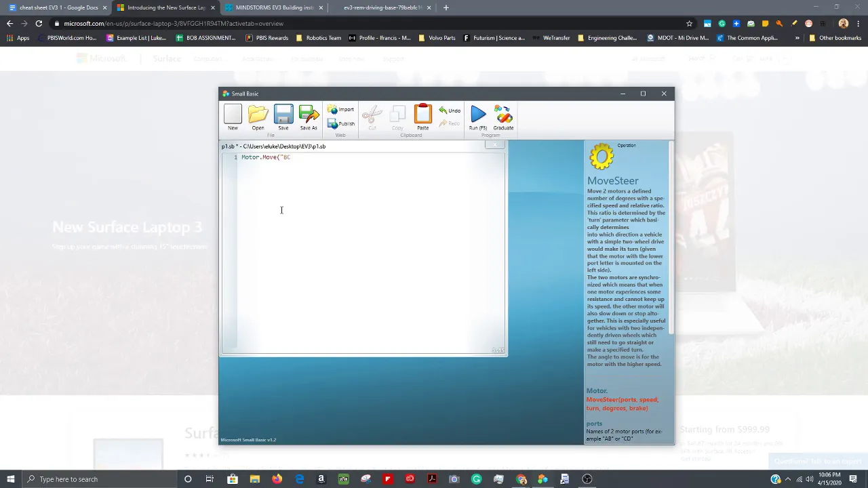Click the MoveSteer heading in help panel
This screenshot has height=488, width=868.
(613, 181)
